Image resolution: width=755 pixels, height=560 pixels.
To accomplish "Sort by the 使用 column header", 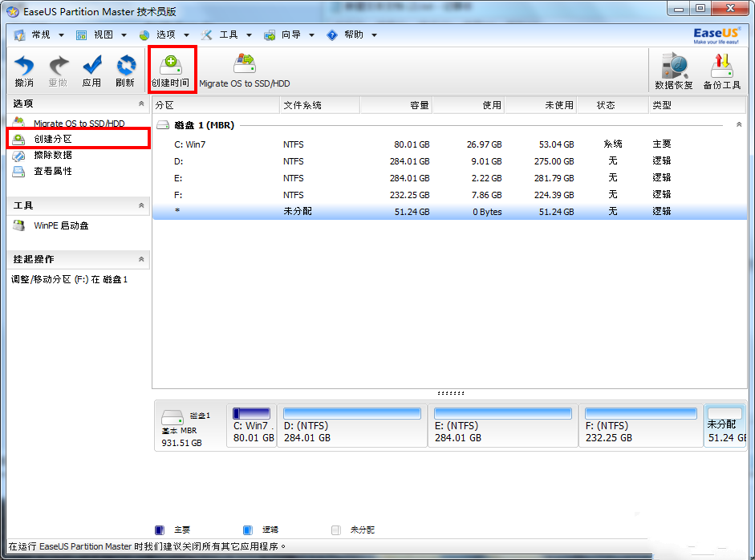I will 469,105.
